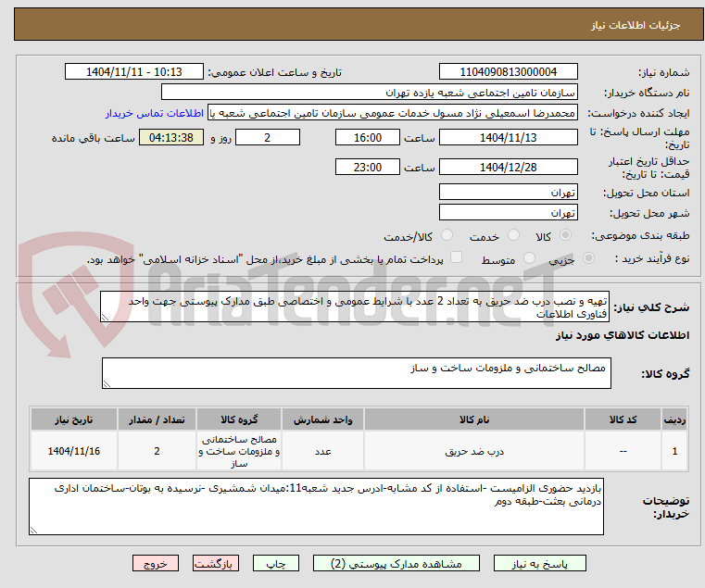Select the متوسط purchase type radio
705x588 pixels.
pos(529,258)
